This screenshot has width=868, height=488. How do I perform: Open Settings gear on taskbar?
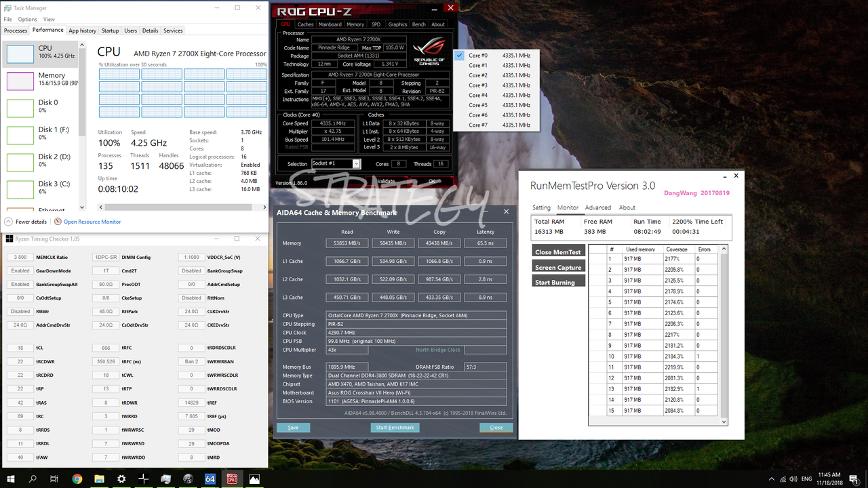point(121,479)
